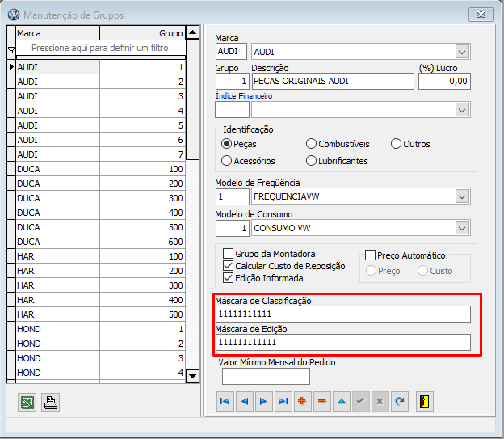This screenshot has width=504, height=439.
Task: Click Modelo de Freqüência code field
Action: point(232,196)
